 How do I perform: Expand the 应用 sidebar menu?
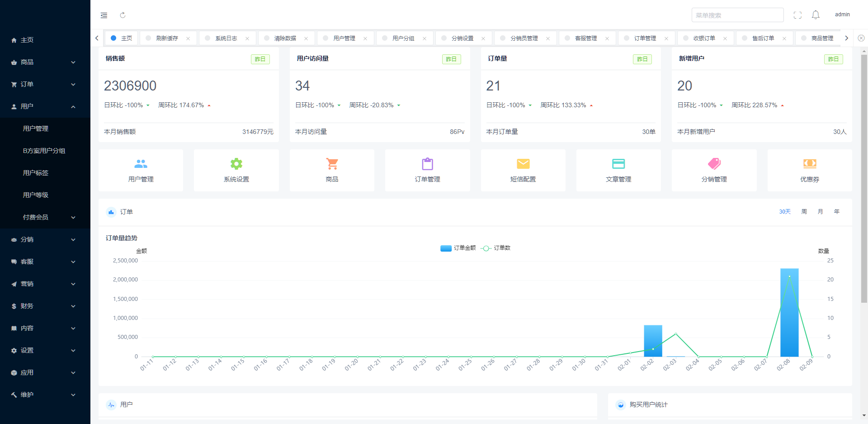point(45,372)
